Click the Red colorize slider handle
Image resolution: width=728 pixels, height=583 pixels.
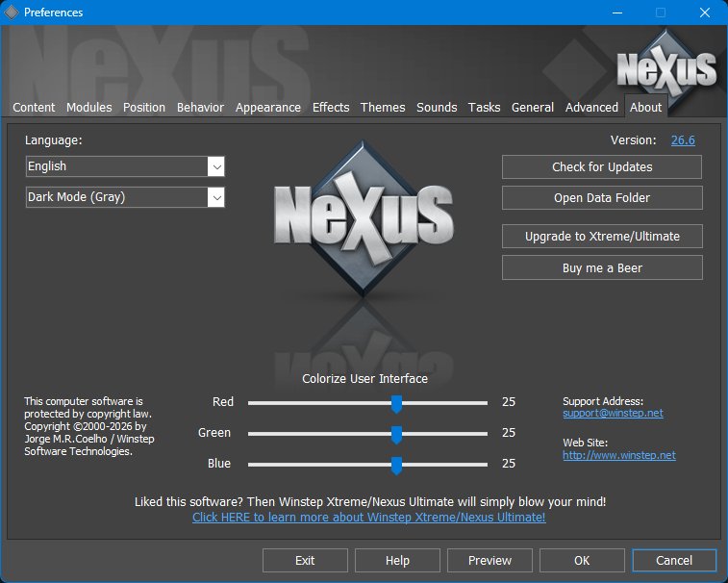click(396, 404)
